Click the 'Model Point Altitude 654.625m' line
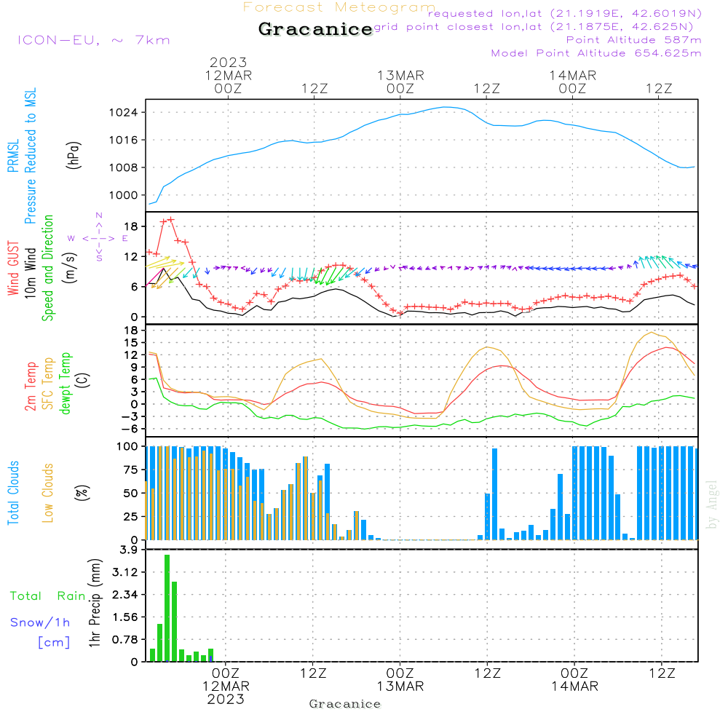 (x=596, y=53)
